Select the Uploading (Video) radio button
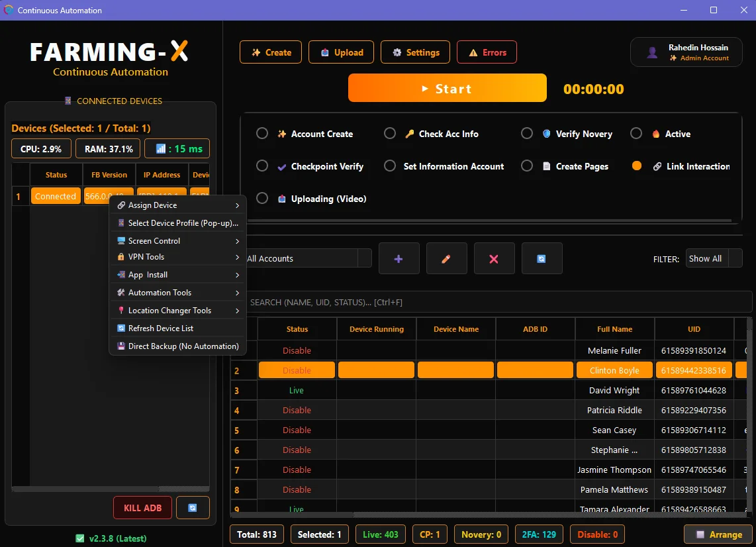756x547 pixels. pyautogui.click(x=261, y=198)
